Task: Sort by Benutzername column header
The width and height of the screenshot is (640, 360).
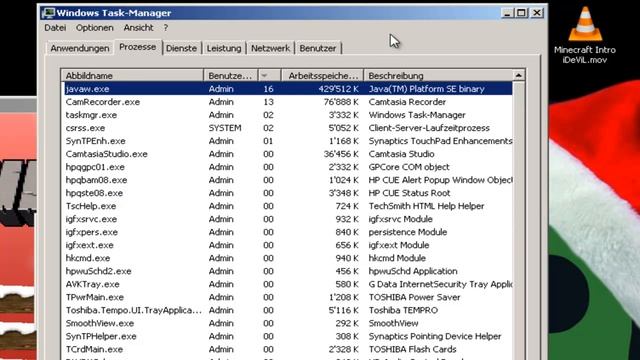Action: point(231,76)
